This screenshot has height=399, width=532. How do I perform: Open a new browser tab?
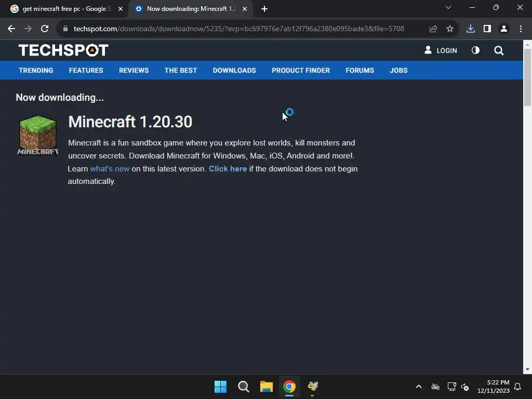click(x=264, y=9)
